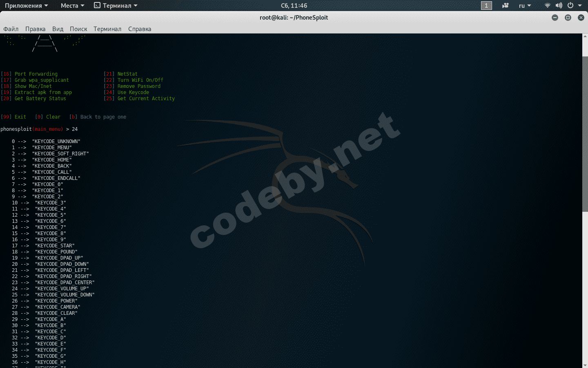Click the KEYCODE_HOME line
588x368 pixels.
tap(42, 160)
